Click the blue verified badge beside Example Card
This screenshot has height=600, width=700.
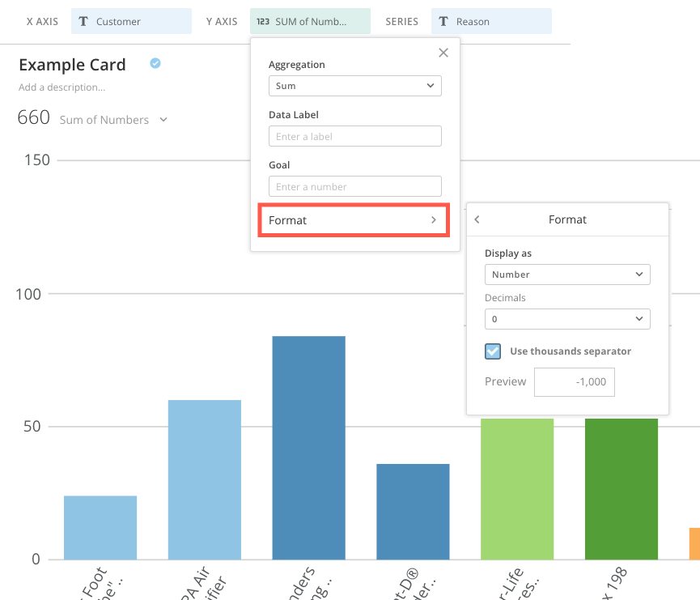tap(154, 62)
